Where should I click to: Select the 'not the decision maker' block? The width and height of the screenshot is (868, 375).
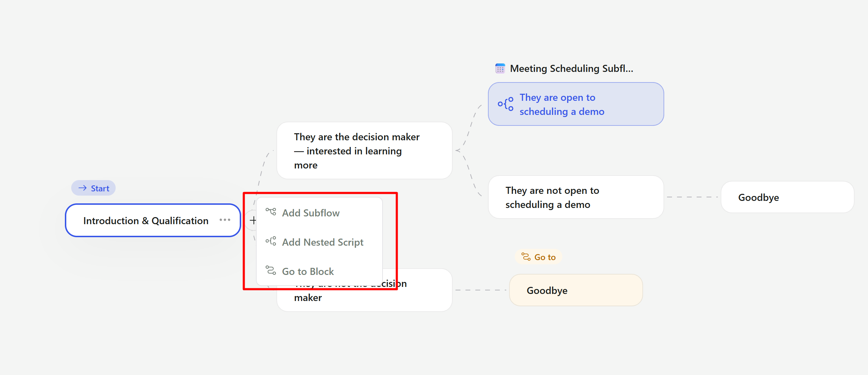pos(365,290)
